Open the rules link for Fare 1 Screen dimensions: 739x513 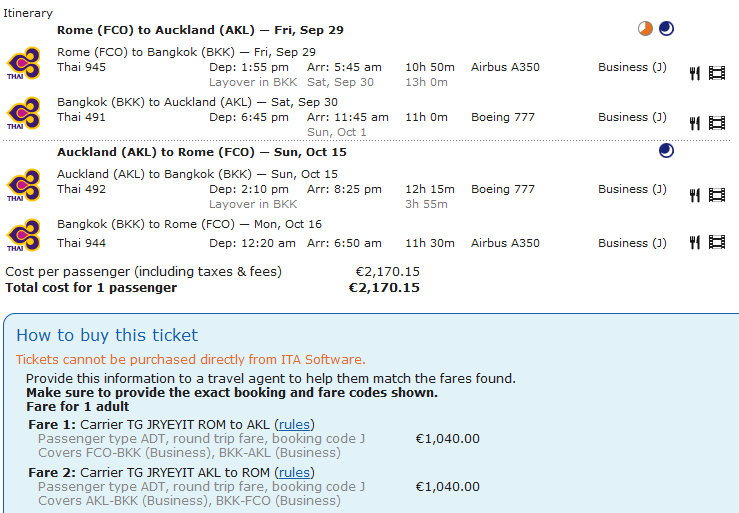point(293,425)
